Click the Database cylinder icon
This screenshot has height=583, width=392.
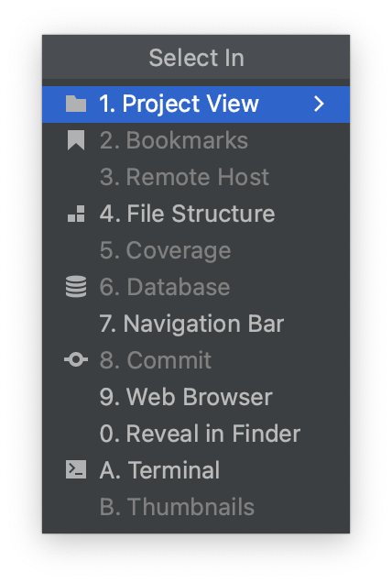tap(76, 287)
